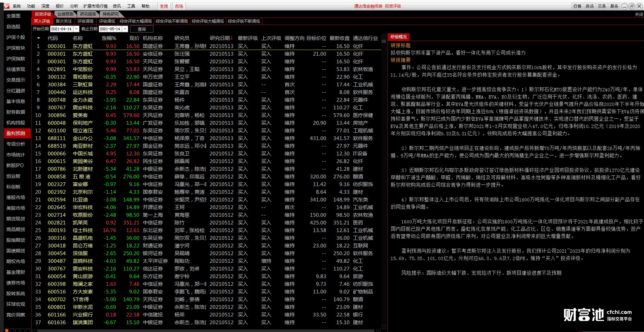Viewport: 644px width, 332px height.
Task: Sort table by 涨幅% column header
Action: point(109,38)
